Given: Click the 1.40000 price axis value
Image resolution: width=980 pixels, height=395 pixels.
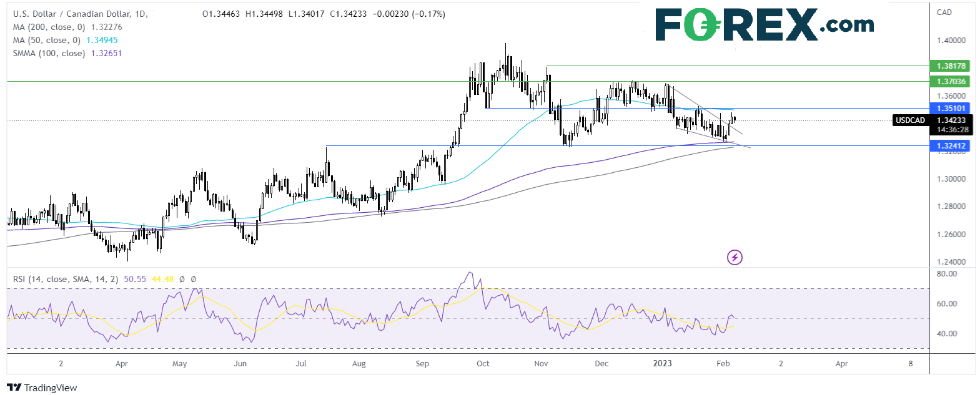Looking at the screenshot, I should (x=951, y=40).
